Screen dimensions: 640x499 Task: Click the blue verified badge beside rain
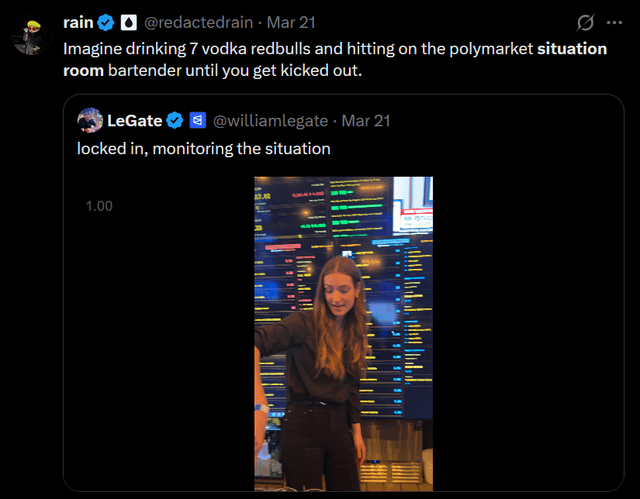pos(106,22)
